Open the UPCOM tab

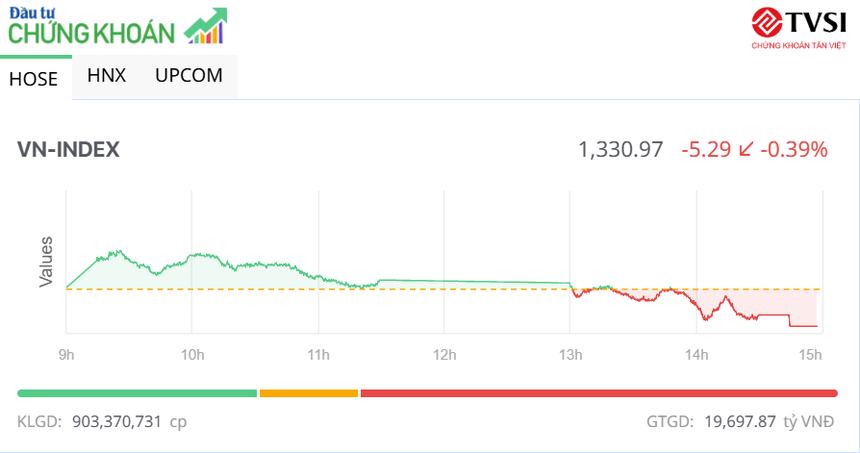coord(188,75)
